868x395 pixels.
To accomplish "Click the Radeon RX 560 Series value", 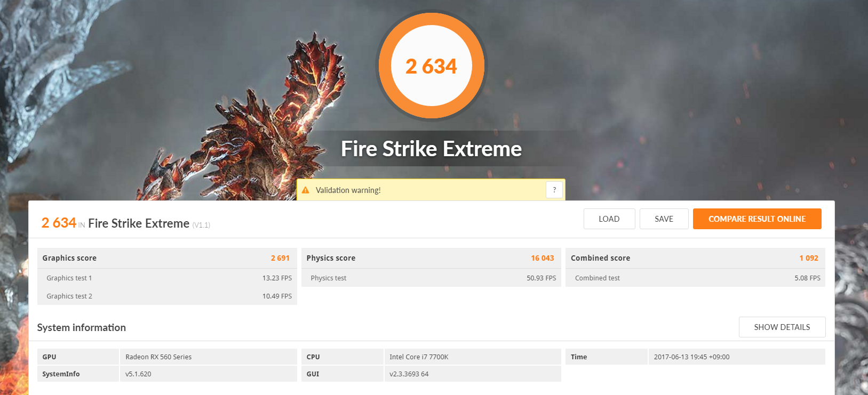I will tap(158, 357).
